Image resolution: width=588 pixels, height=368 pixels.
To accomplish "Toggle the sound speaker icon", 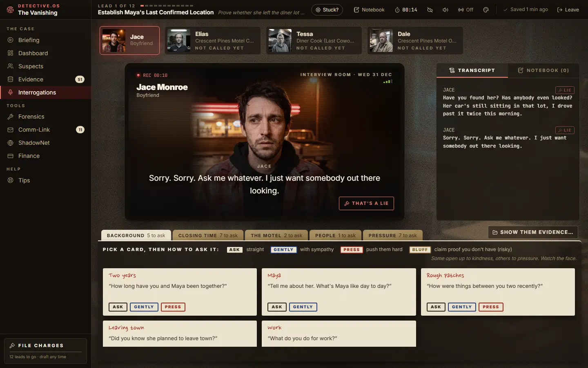I will pos(445,10).
